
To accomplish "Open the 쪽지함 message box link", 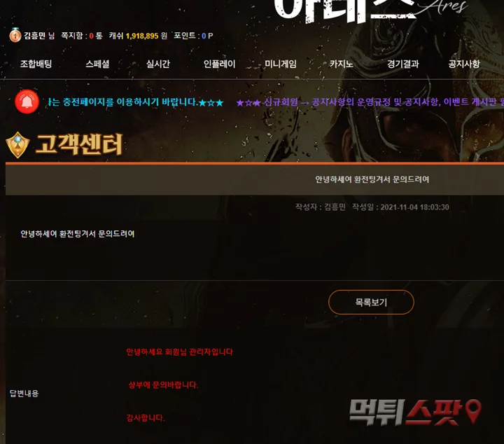I will pyautogui.click(x=82, y=36).
